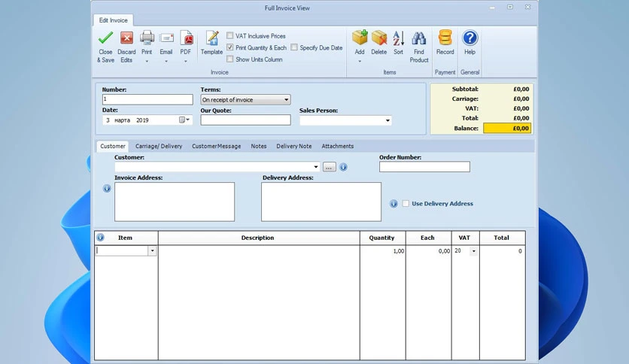
Task: Click the Each column header
Action: [428, 238]
